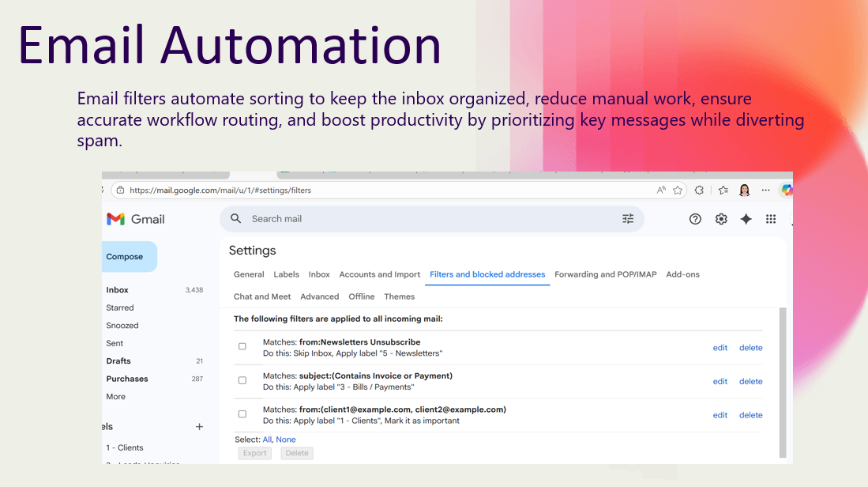View site info lock icon
Viewport: 868px width, 487px height.
click(x=120, y=190)
